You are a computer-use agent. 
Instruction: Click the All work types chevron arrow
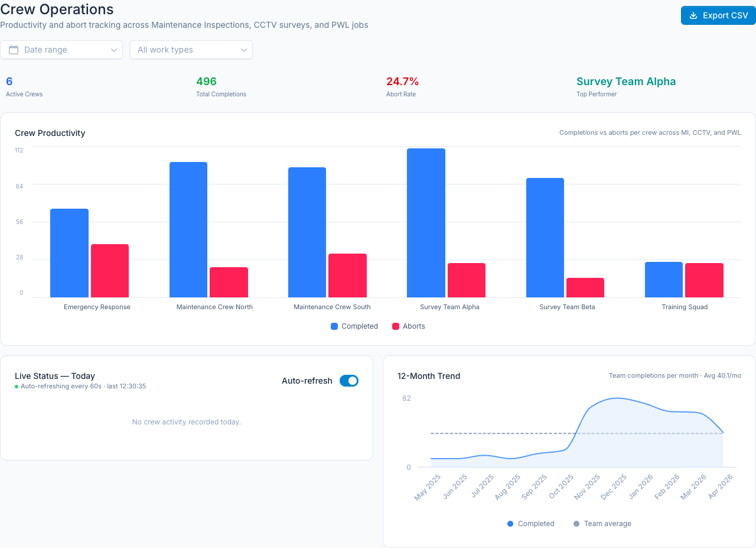[244, 50]
